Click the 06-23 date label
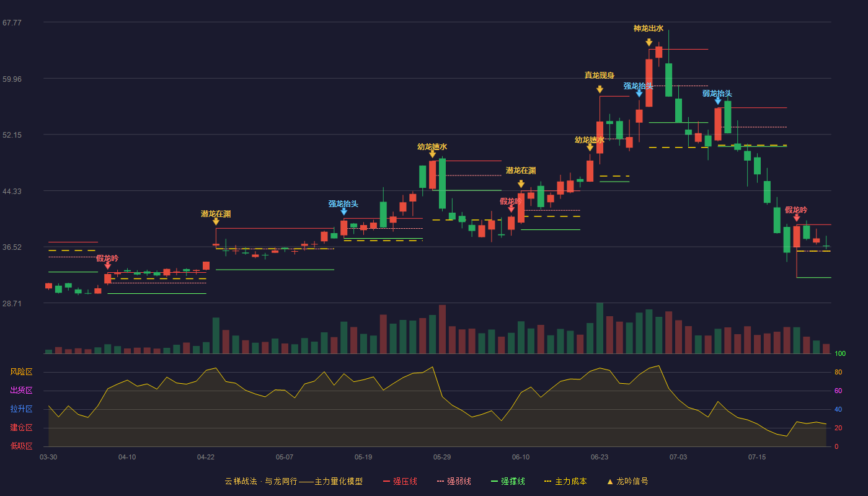Image resolution: width=868 pixels, height=496 pixels. (600, 457)
